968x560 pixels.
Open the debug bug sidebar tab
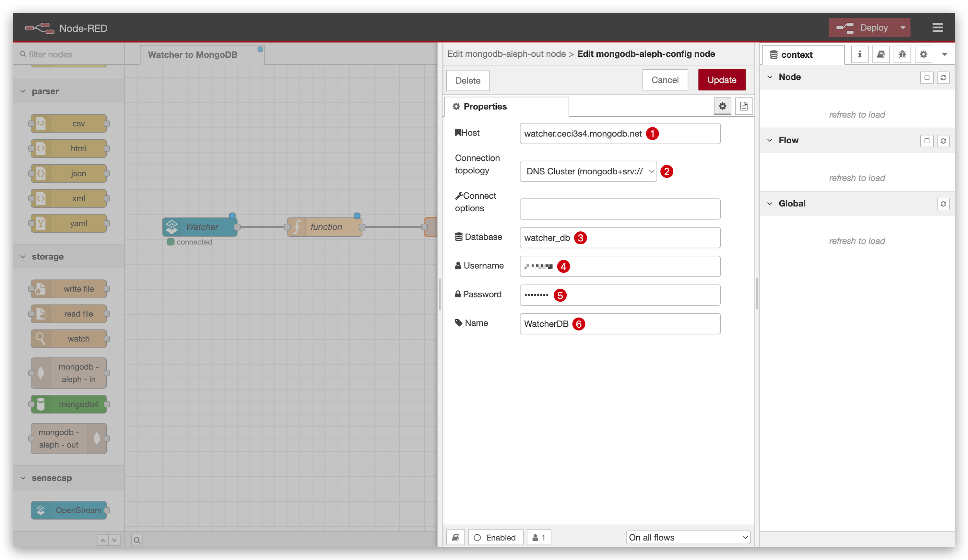click(902, 54)
